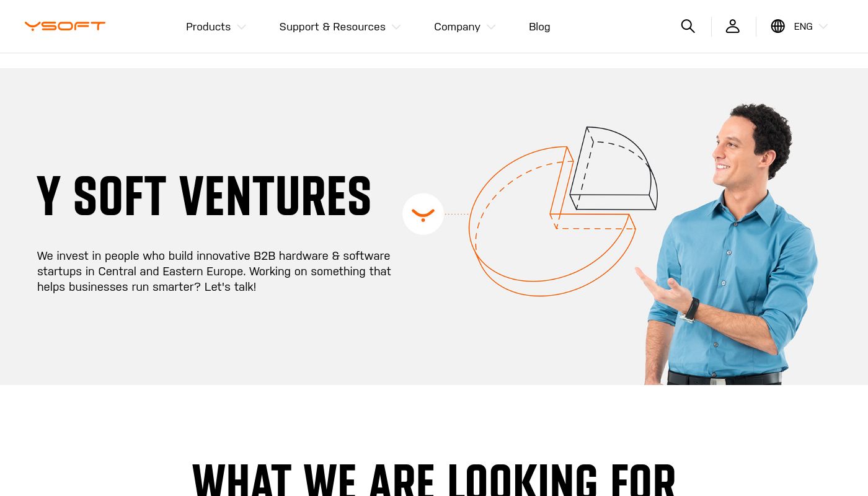Open the Support & Resources menu
This screenshot has height=496, width=868.
[x=332, y=27]
